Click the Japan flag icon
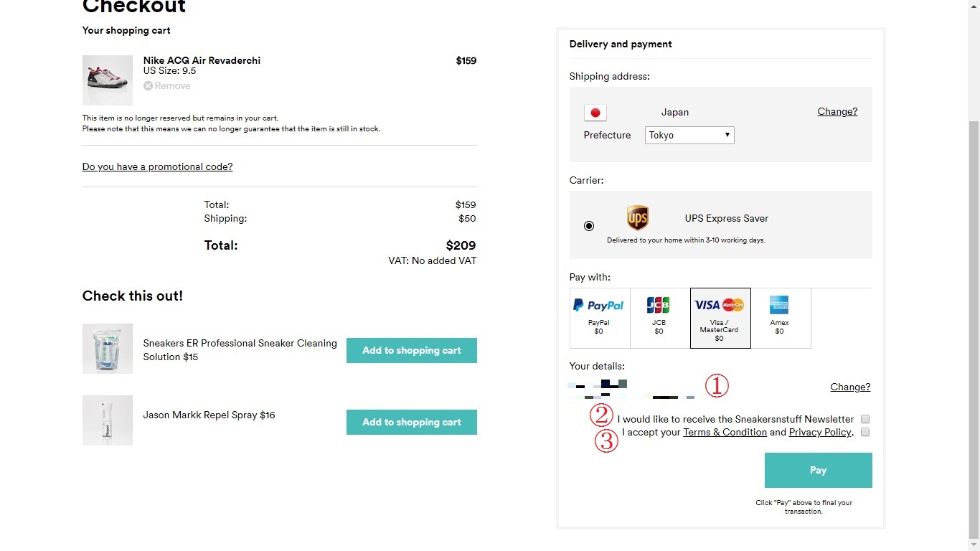980x551 pixels. tap(595, 113)
